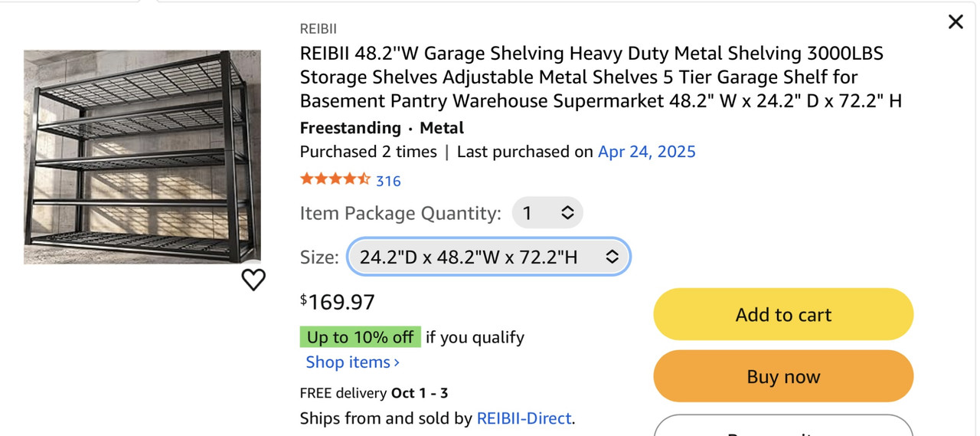This screenshot has width=980, height=436.
Task: Click the Purchased 2 times text
Action: click(x=368, y=152)
